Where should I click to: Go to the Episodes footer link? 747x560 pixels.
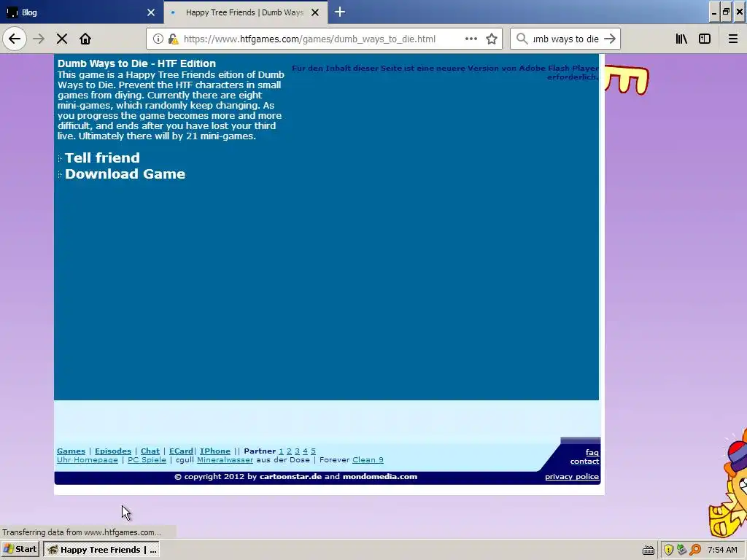(x=113, y=451)
